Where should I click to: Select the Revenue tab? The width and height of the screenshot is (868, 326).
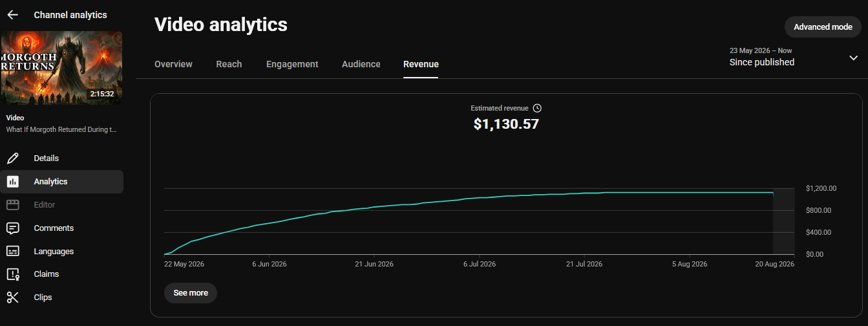(421, 64)
